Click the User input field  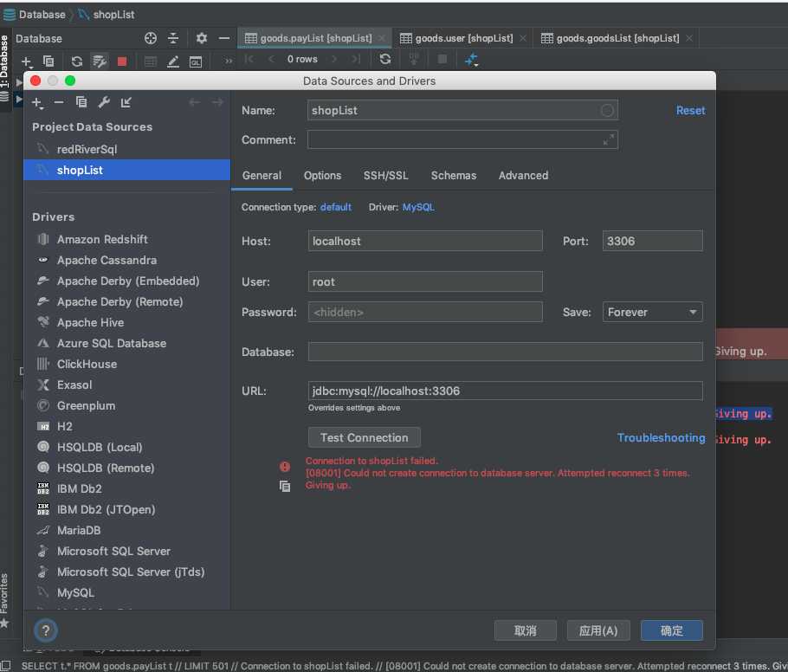pyautogui.click(x=425, y=281)
